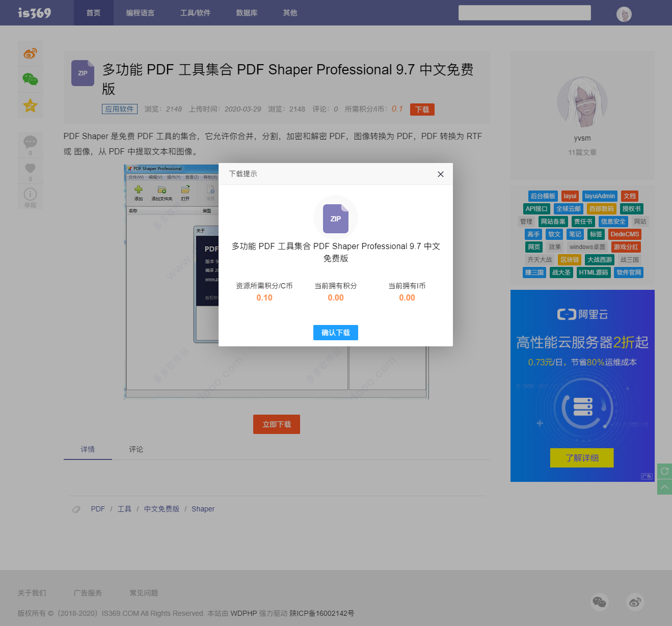Select the 后台模板 tag
Image resolution: width=672 pixels, height=626 pixels.
pos(543,196)
